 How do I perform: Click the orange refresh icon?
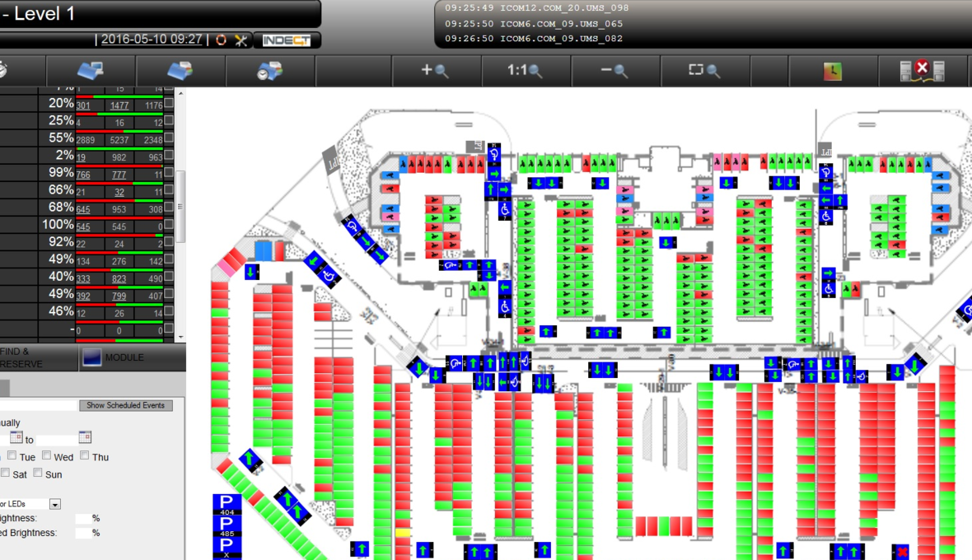coord(221,40)
